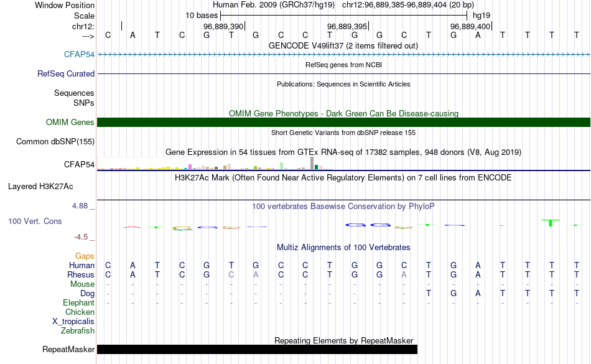591x364 pixels.
Task: Click the Elephant alignment species label
Action: 78,302
